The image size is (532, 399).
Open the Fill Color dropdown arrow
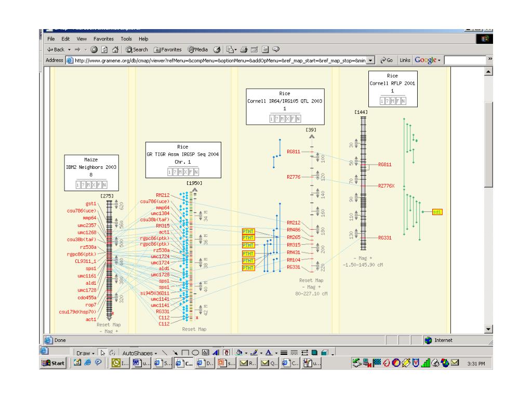pyautogui.click(x=246, y=353)
